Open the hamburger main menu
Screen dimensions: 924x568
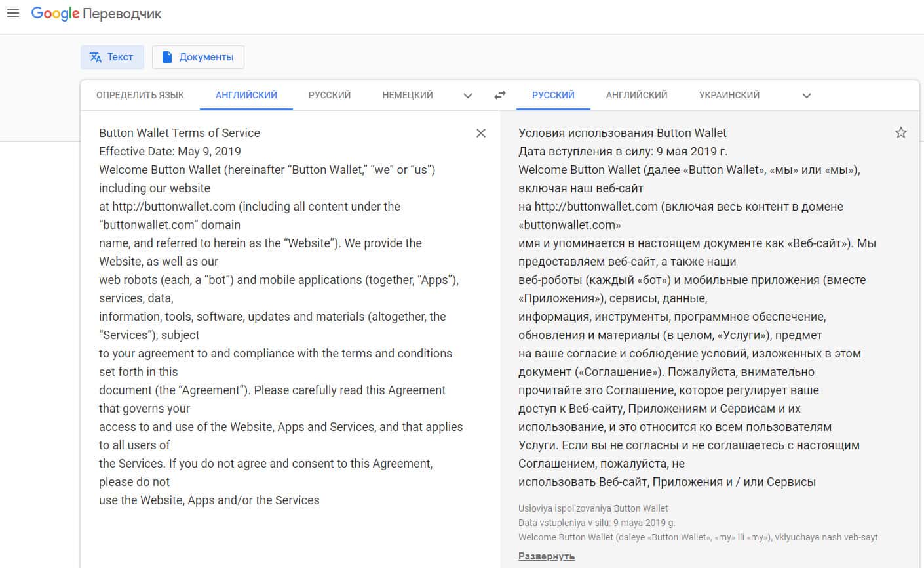(x=12, y=13)
